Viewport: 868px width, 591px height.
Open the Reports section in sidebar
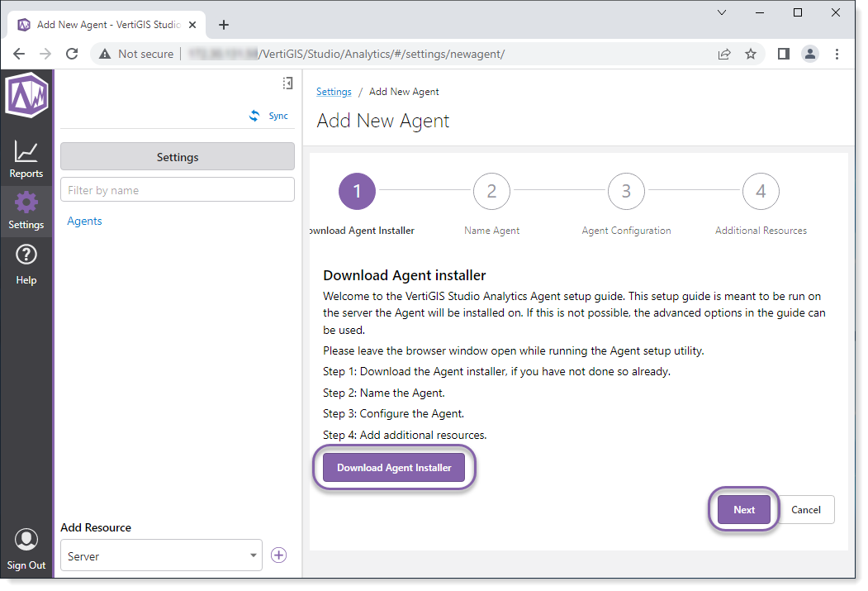(26, 159)
